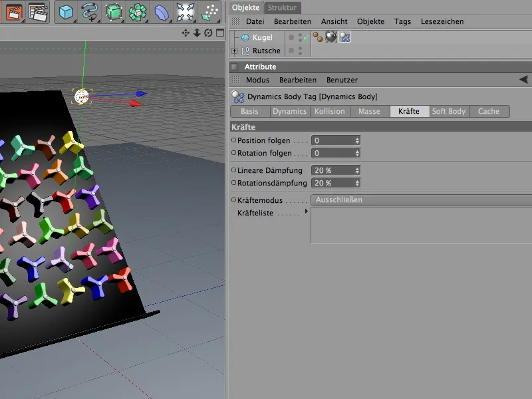Viewport: 532px width, 399px height.
Task: Toggle visibility dots of Rutsche object
Action: [300, 51]
